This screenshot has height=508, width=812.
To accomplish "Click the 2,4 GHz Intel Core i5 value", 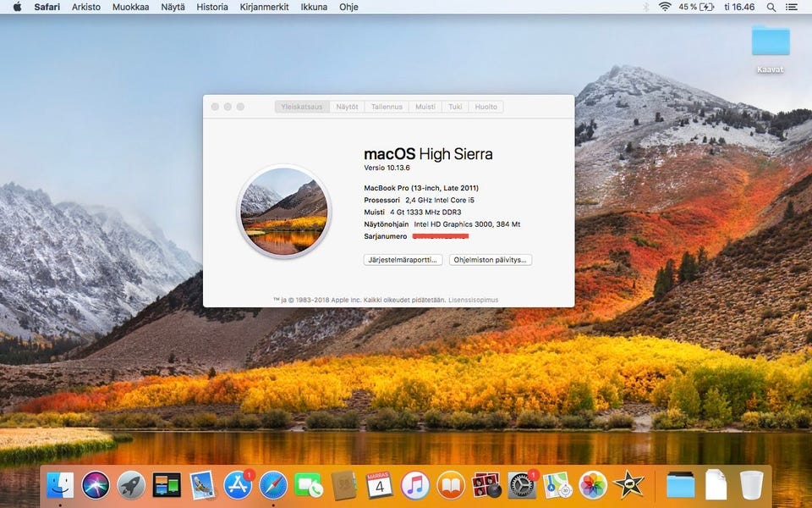I will click(440, 200).
